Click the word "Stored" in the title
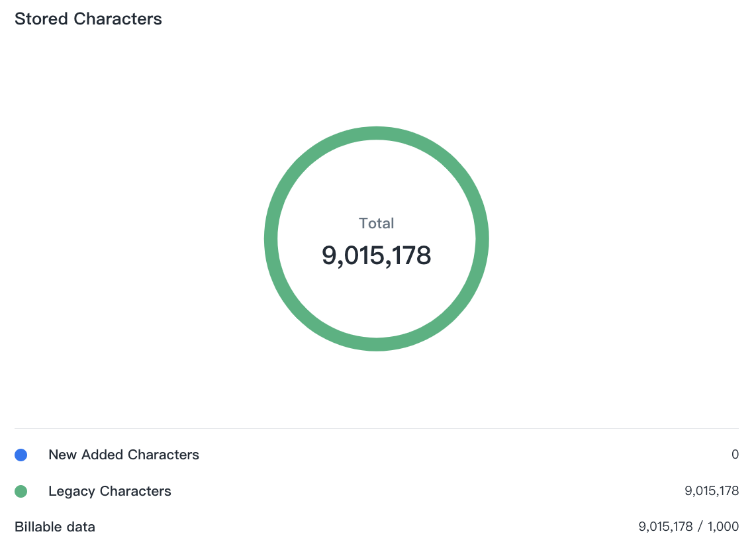 point(42,19)
